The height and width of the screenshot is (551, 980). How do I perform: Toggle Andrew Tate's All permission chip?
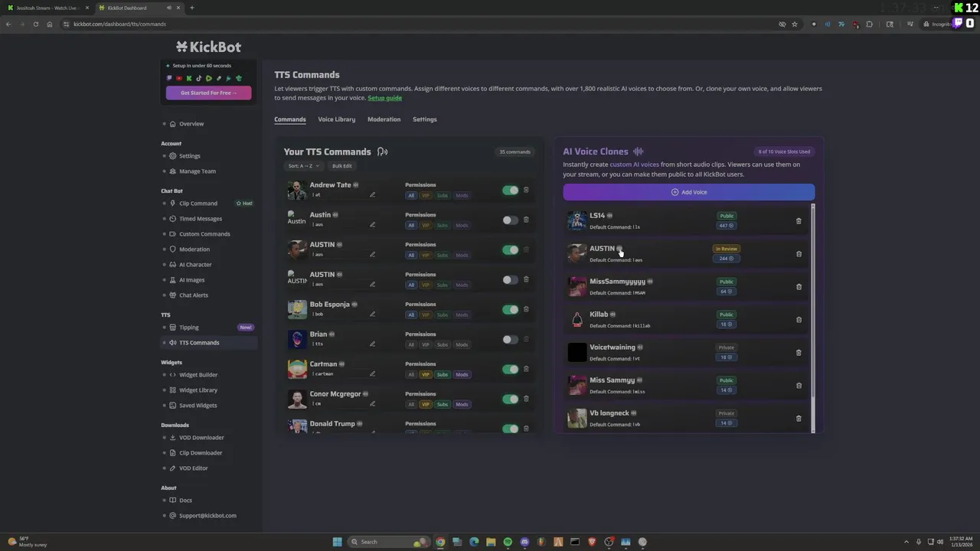click(411, 195)
